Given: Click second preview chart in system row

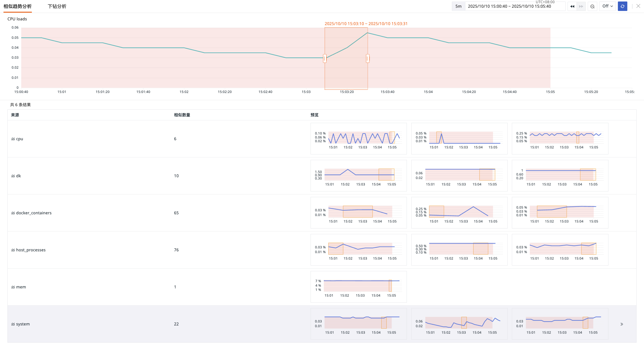Looking at the screenshot, I should [x=459, y=324].
